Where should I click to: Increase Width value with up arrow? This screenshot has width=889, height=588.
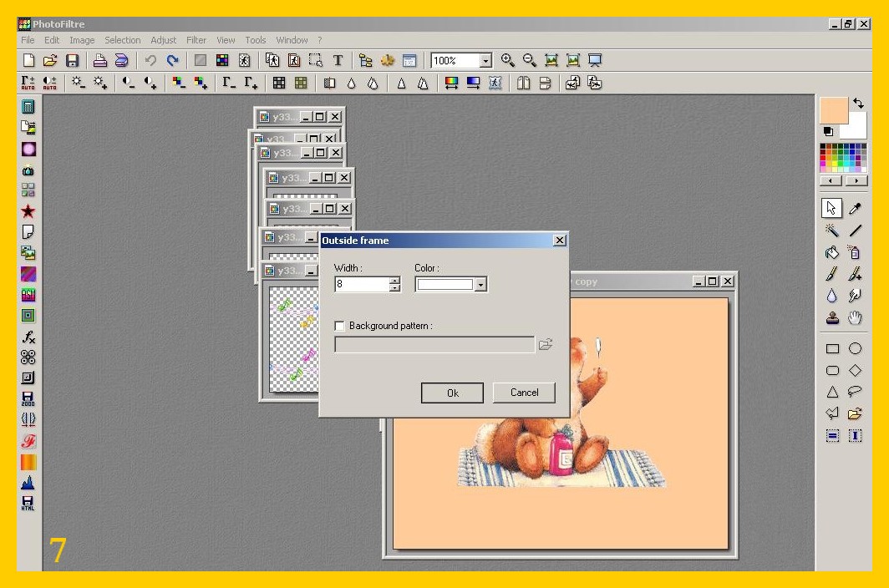click(x=394, y=281)
